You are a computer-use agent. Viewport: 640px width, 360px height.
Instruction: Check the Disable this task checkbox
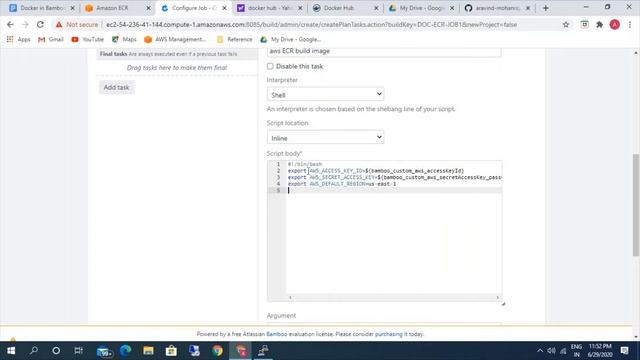pos(270,66)
